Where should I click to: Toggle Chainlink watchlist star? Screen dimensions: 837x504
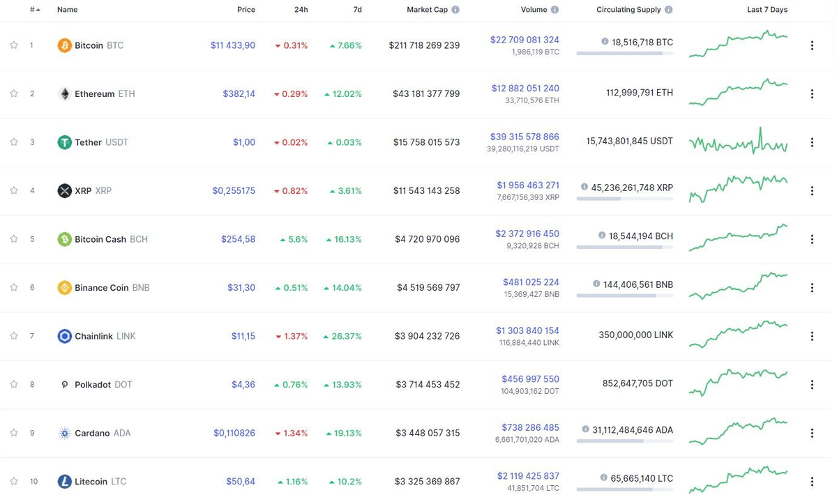click(14, 336)
